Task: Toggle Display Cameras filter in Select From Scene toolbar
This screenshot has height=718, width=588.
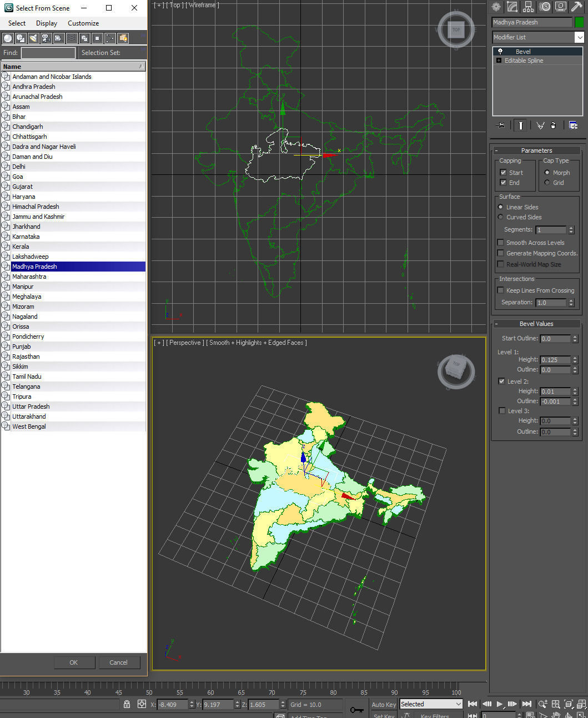Action: pyautogui.click(x=47, y=38)
